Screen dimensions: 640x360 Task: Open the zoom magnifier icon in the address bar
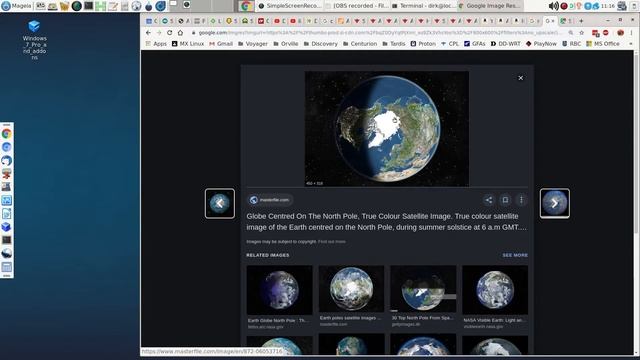point(571,33)
